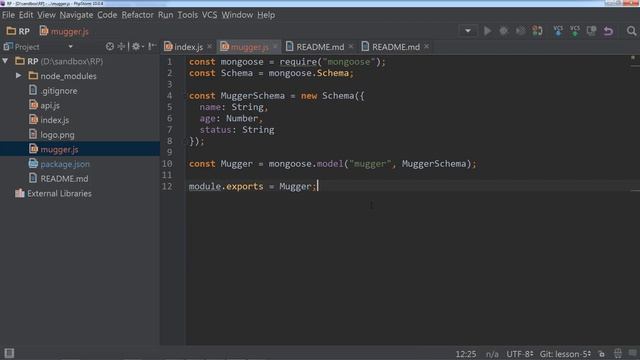Open the Git: lesson-5 branch selector

click(565, 354)
